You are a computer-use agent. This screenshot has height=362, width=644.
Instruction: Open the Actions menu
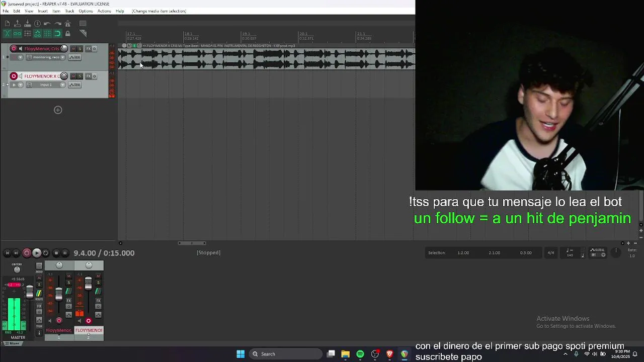point(104,11)
